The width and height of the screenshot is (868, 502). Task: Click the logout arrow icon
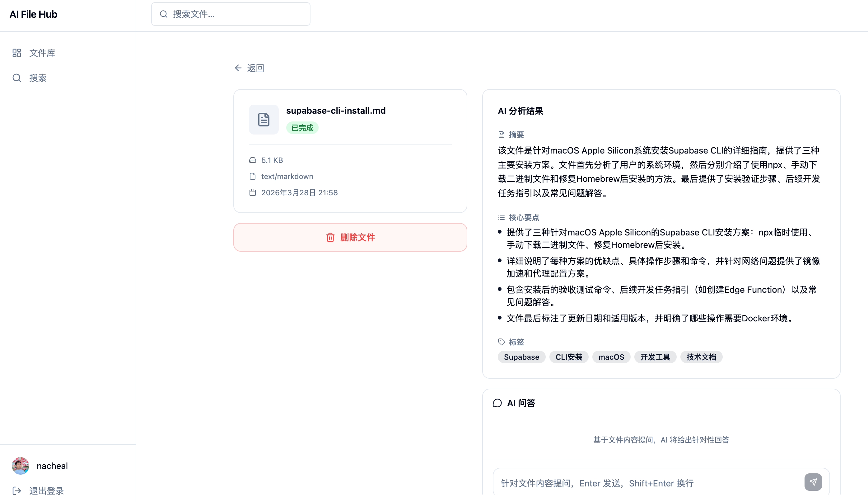(x=17, y=490)
